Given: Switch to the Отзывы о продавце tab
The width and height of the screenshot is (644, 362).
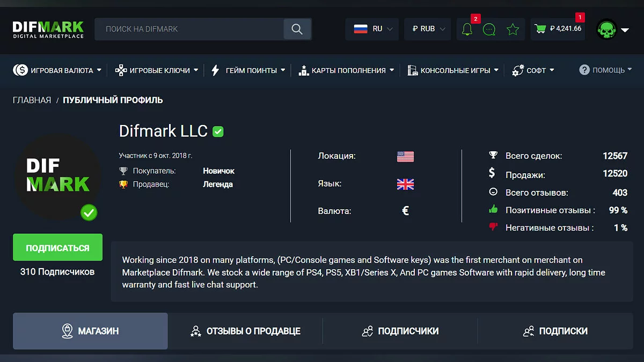Looking at the screenshot, I should (245, 331).
